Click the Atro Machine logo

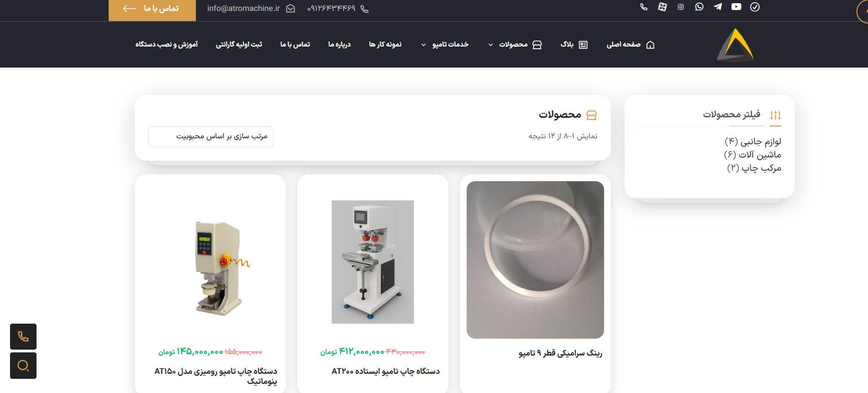735,45
